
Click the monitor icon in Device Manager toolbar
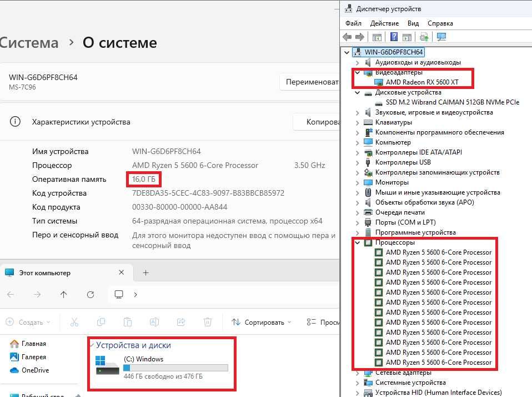tap(441, 37)
